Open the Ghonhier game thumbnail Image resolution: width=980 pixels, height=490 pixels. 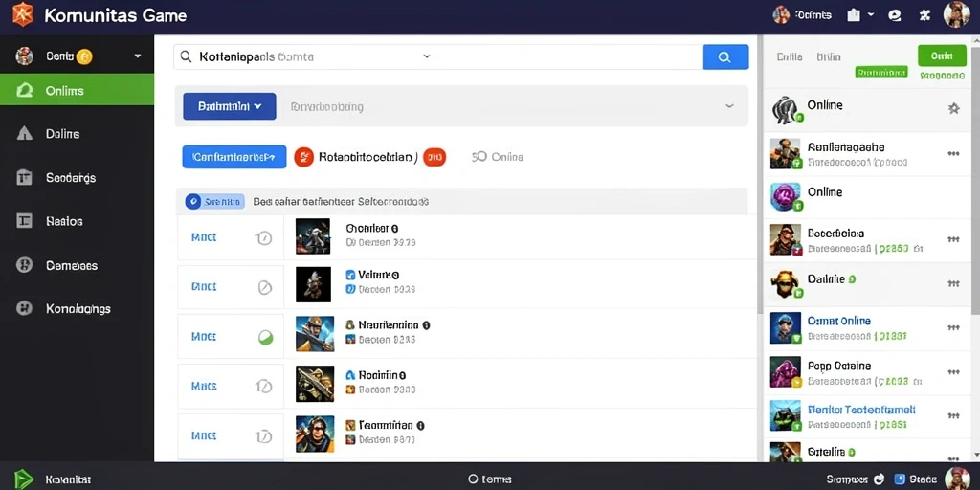coord(313,236)
